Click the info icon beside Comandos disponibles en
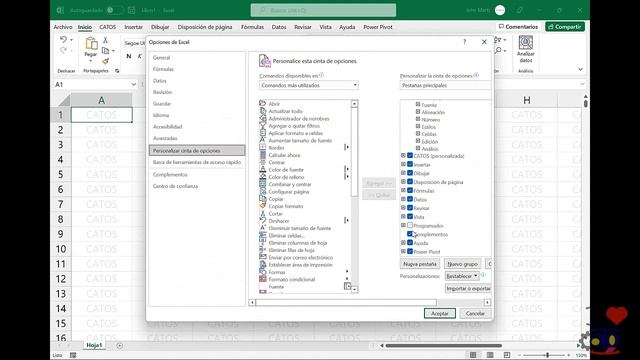This screenshot has width=640, height=360. [322, 75]
